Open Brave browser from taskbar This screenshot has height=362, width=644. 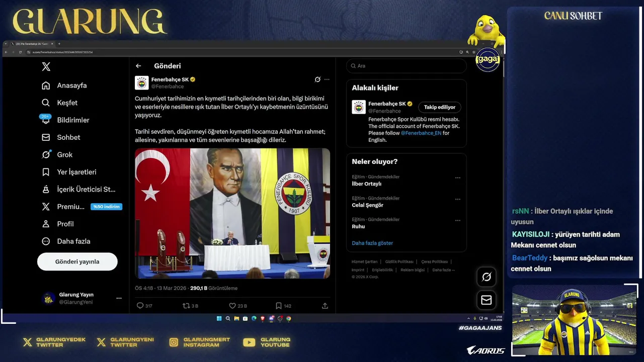click(x=262, y=318)
